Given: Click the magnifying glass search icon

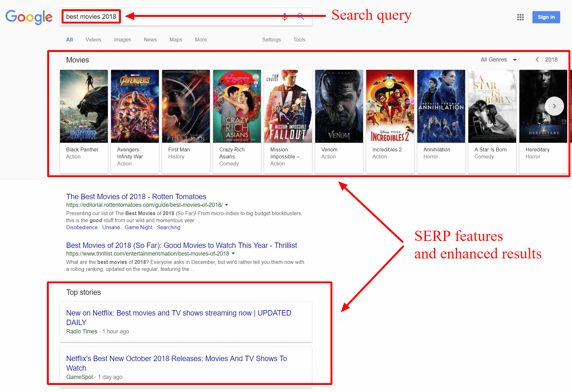Looking at the screenshot, I should (x=301, y=16).
